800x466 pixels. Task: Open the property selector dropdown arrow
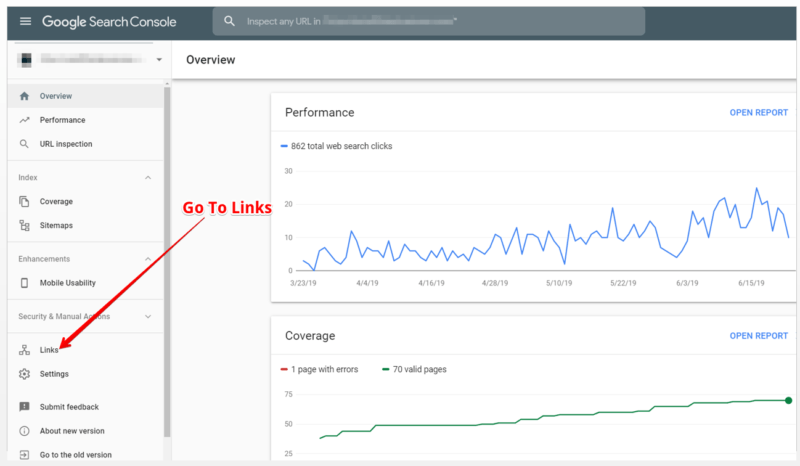[159, 60]
